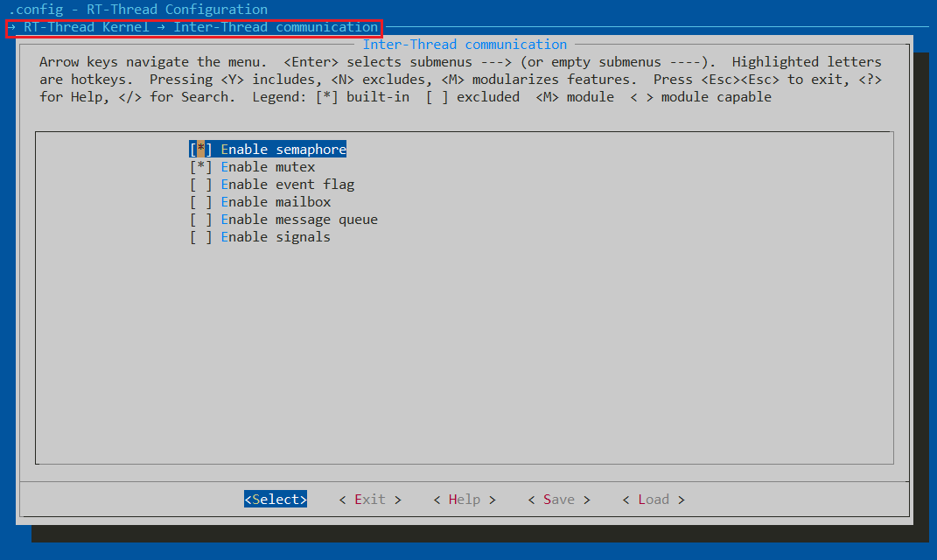Enable event flag option checkbox
937x560 pixels.
pyautogui.click(x=201, y=185)
